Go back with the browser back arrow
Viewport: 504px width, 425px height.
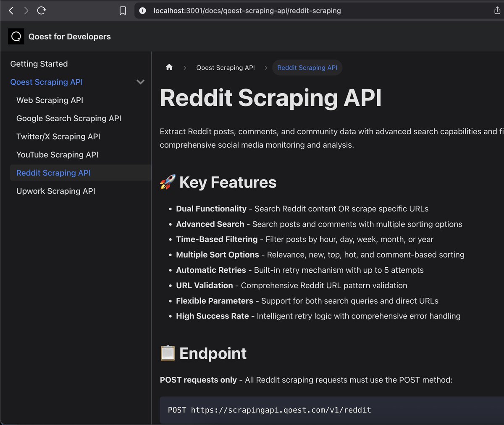[11, 10]
